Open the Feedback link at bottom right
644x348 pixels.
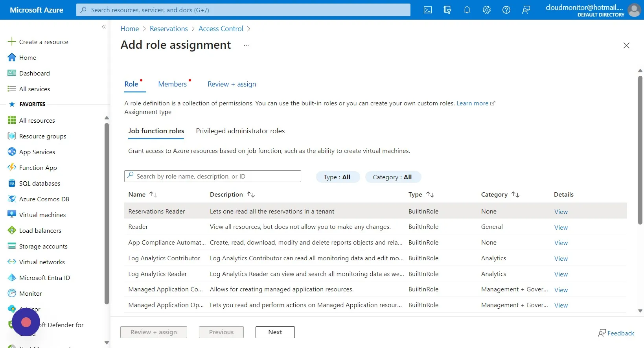[x=616, y=333]
